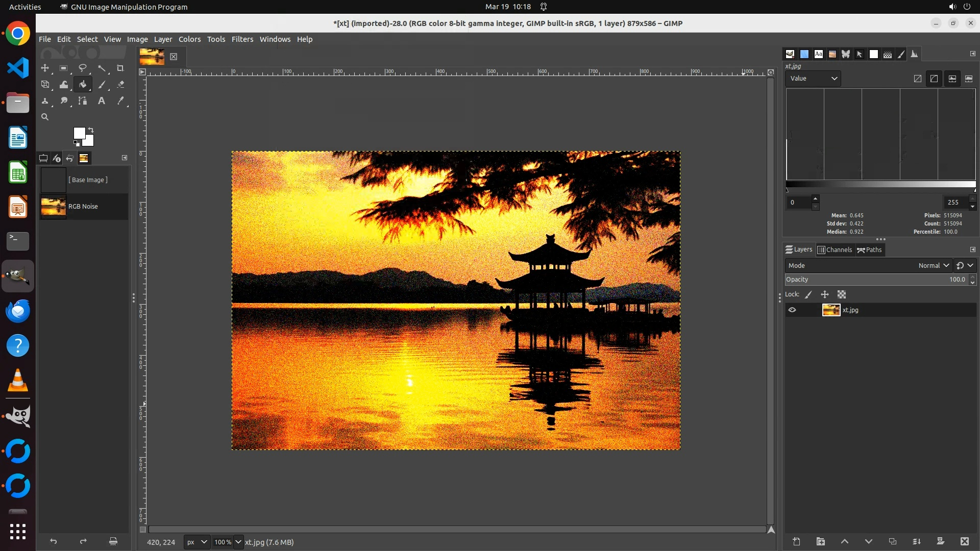Select the Free Select lasso tool

[x=82, y=68]
